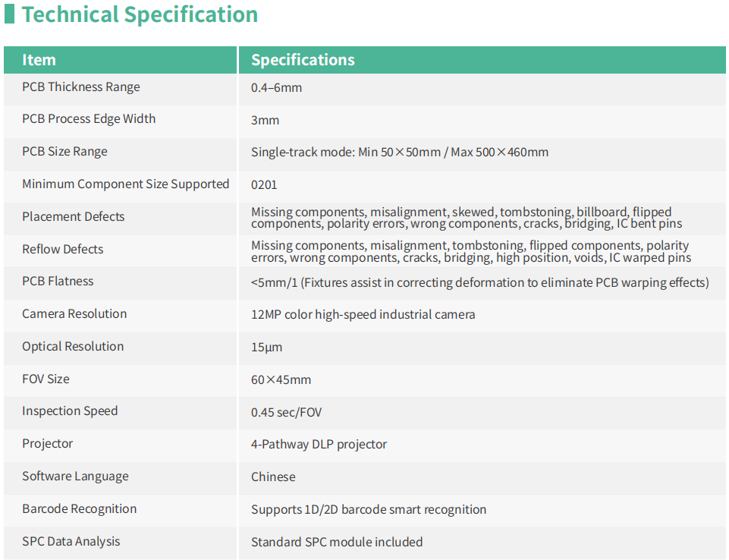Click the 12MP color high-speed industrial camera text
729x560 pixels.
coord(363,314)
